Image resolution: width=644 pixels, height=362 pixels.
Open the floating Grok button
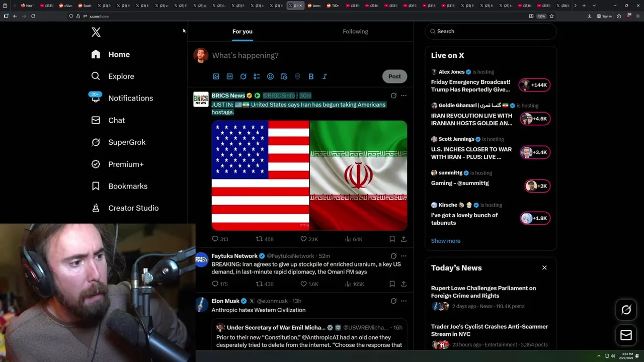(x=626, y=310)
